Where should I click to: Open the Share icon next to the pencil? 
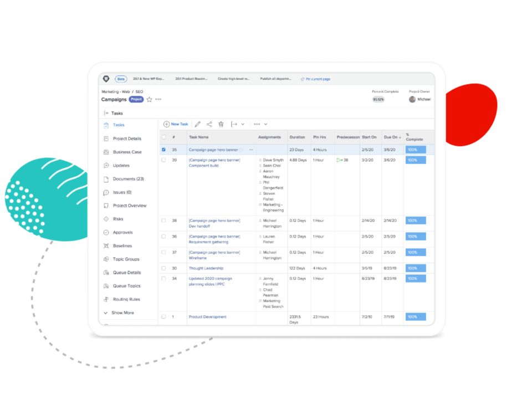pos(209,124)
